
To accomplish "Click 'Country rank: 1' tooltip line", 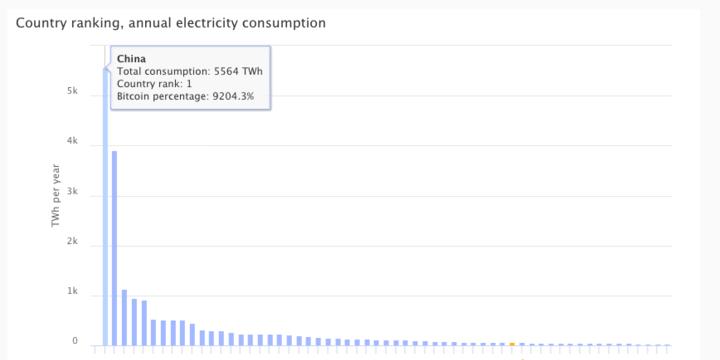I will click(154, 84).
